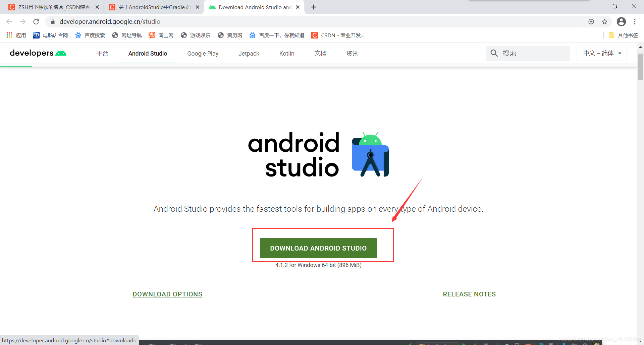Screen dimensions: 644x345
Task: Open the 其他书签 bookmarks folder
Action: (623, 35)
